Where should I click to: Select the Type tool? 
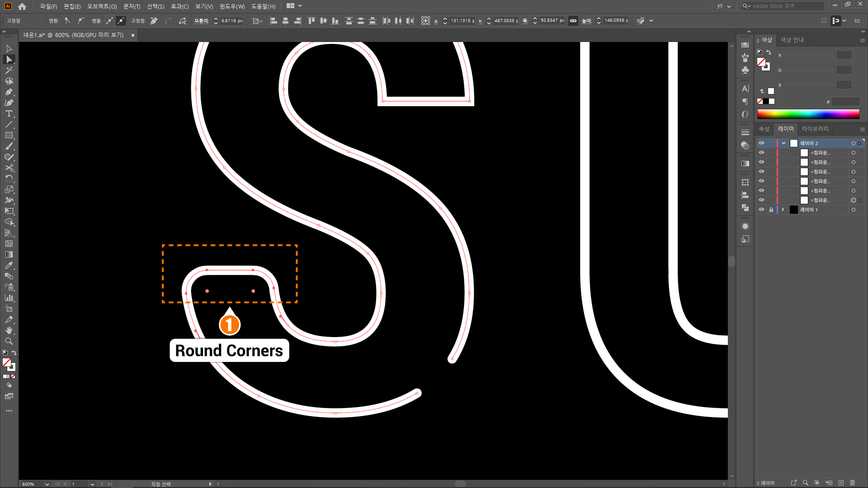(x=9, y=114)
